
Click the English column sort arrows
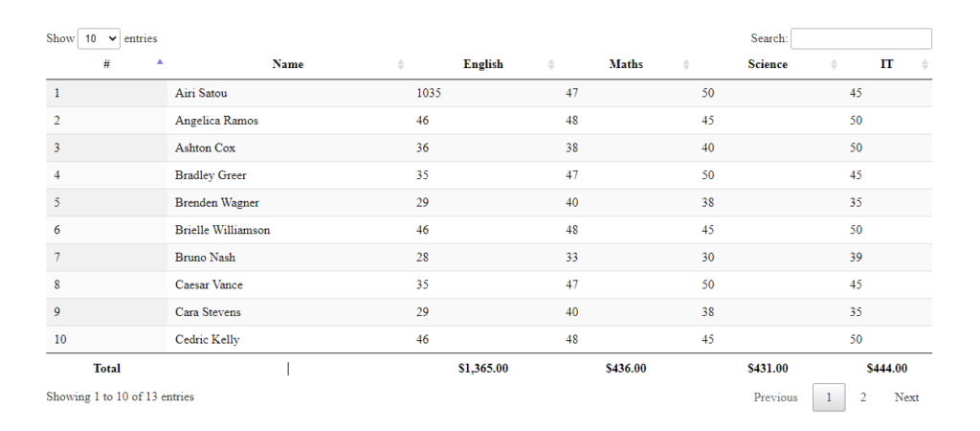(x=550, y=64)
